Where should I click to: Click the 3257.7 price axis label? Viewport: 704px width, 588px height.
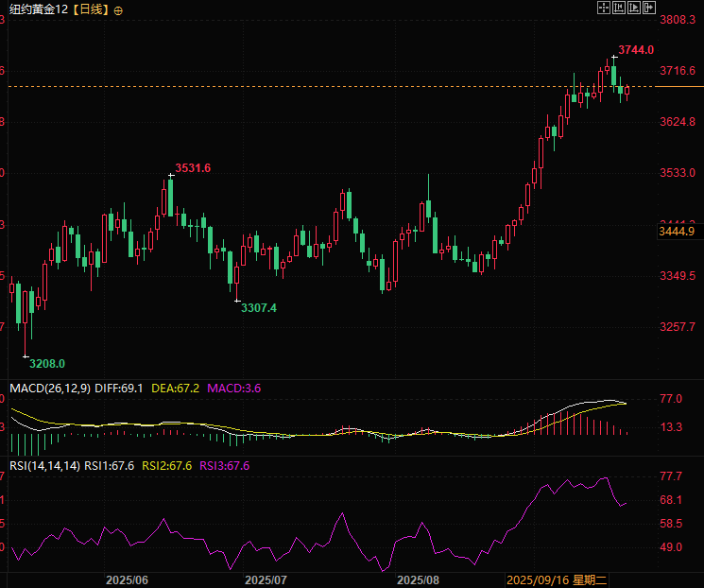(x=678, y=327)
